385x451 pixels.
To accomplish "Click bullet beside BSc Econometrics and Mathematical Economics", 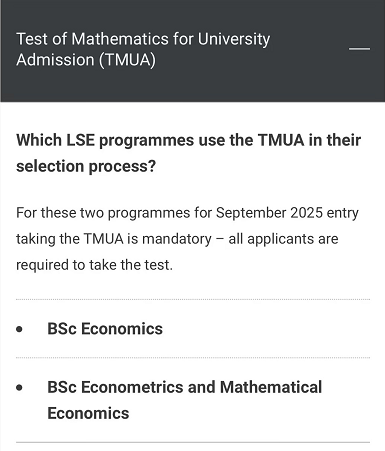I will [x=19, y=388].
